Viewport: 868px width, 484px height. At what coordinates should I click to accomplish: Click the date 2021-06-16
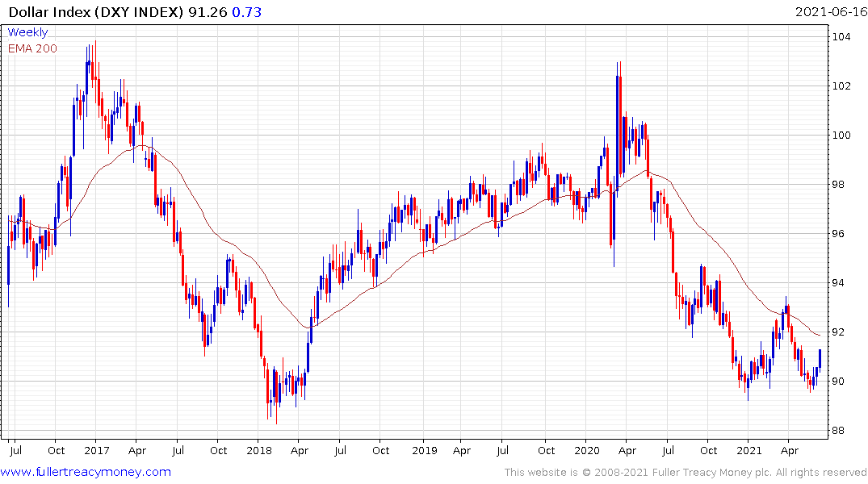(831, 12)
